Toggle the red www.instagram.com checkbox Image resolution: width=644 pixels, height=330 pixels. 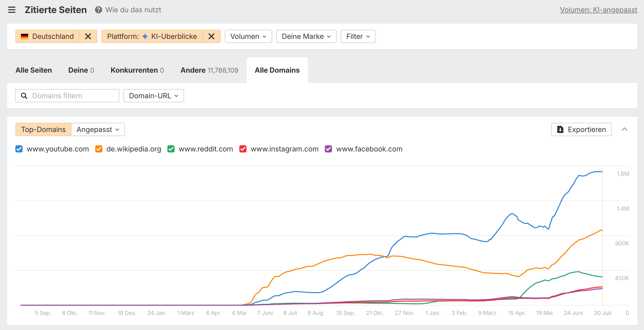243,149
